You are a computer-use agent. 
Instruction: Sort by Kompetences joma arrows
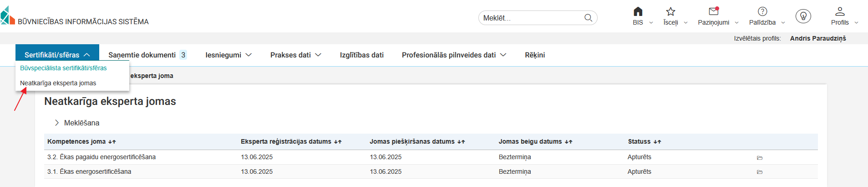point(112,142)
